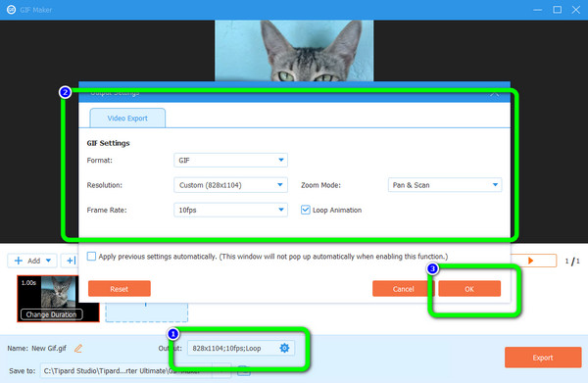Viewport: 588px width, 383px height.
Task: Expand the Zoom Mode dropdown Pan & Scan
Action: tap(445, 185)
